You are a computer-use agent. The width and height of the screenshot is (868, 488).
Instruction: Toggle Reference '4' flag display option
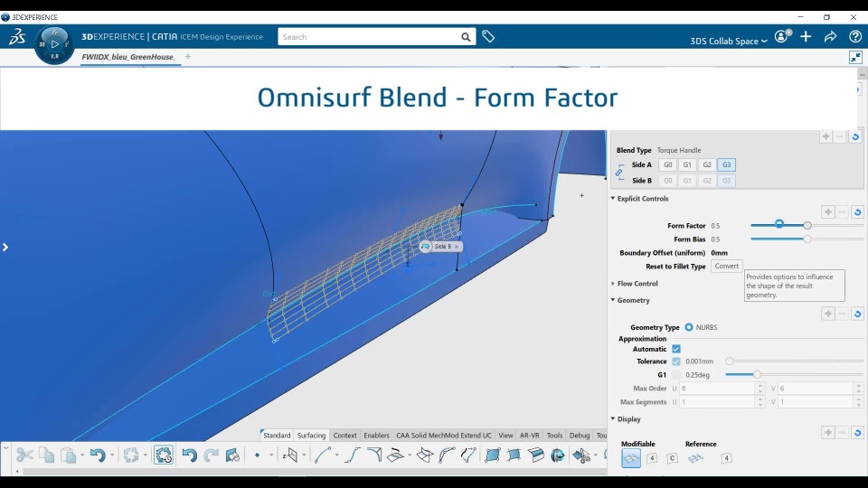tap(726, 458)
